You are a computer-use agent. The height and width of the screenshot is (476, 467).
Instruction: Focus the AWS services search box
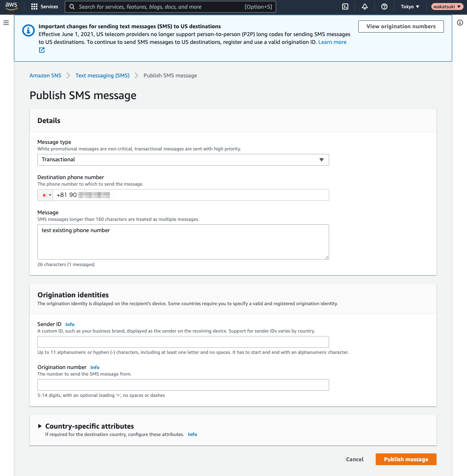point(170,7)
